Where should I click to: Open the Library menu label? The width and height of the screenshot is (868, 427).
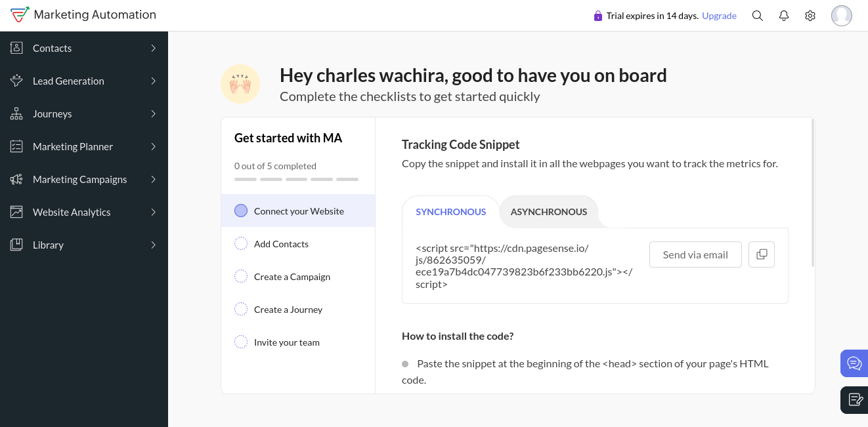point(48,245)
